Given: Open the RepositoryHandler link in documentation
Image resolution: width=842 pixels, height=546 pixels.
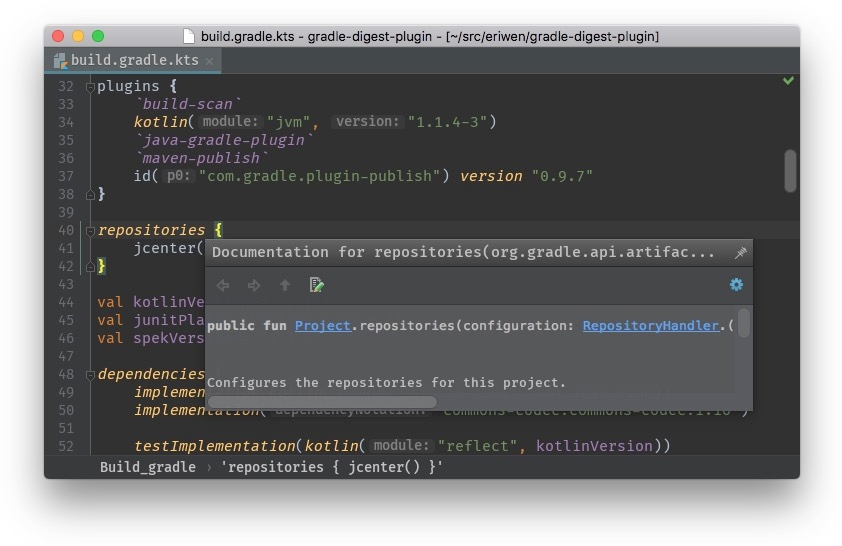Looking at the screenshot, I should pyautogui.click(x=651, y=325).
